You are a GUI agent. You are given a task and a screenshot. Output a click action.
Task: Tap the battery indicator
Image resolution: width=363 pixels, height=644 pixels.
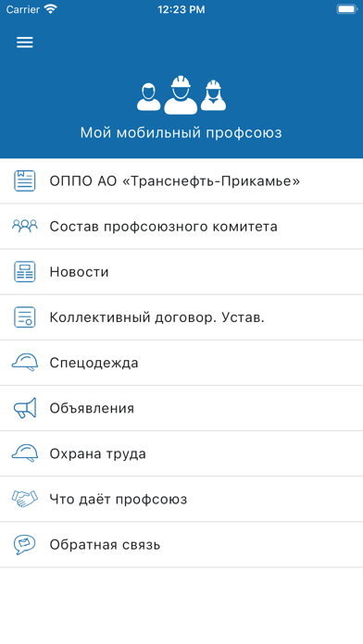(x=346, y=9)
